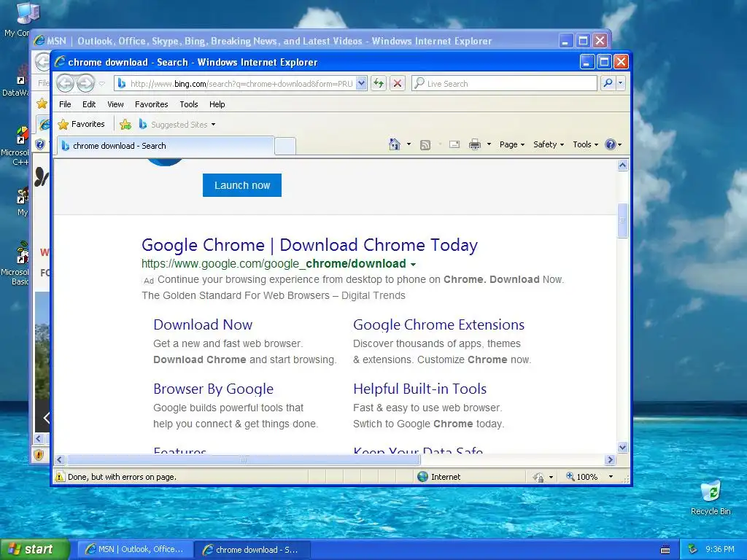Image resolution: width=747 pixels, height=560 pixels.
Task: Open the File menu
Action: point(65,104)
